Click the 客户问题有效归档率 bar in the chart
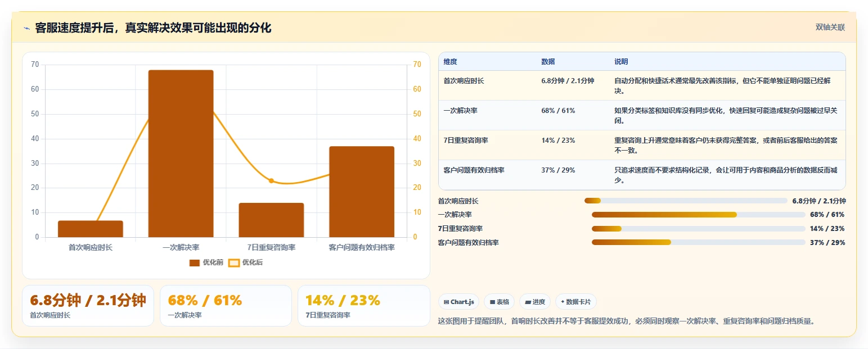This screenshot has height=349, width=868. [x=362, y=192]
